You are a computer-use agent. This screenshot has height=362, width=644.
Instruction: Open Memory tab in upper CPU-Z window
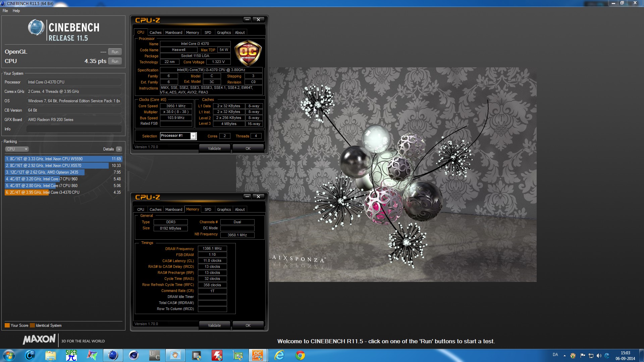[x=193, y=33]
